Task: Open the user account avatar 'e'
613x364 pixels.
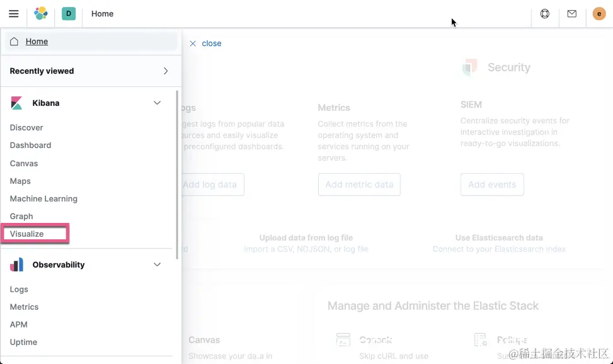Action: [x=599, y=14]
